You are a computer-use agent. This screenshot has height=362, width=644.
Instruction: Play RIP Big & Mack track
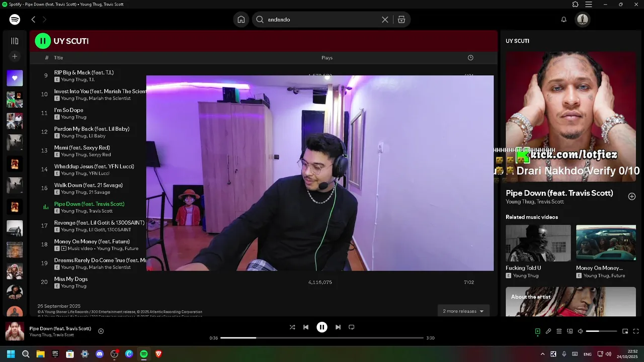click(x=84, y=72)
